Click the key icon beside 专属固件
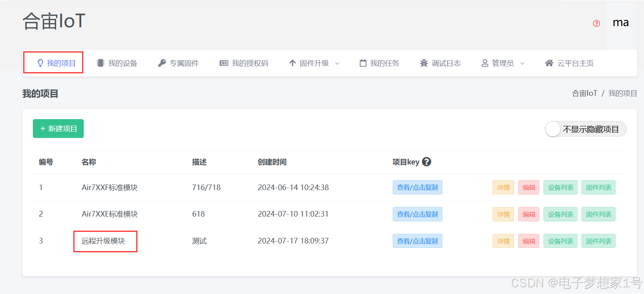 point(162,63)
